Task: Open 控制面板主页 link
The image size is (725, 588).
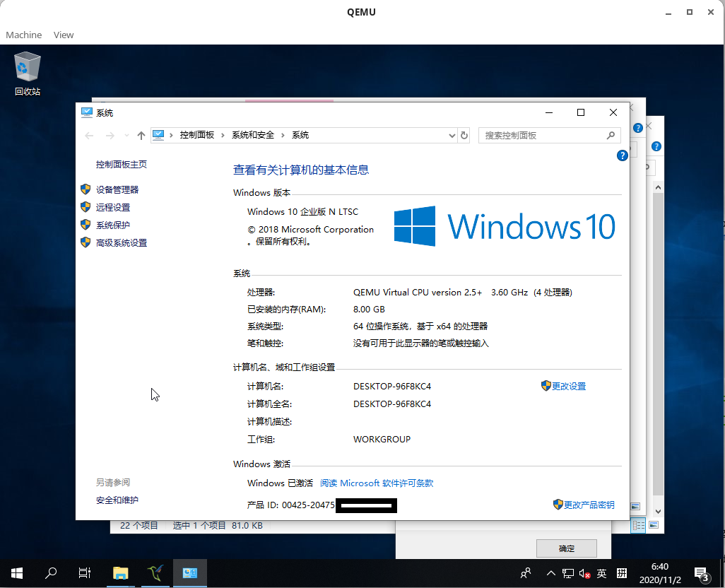Action: tap(121, 164)
